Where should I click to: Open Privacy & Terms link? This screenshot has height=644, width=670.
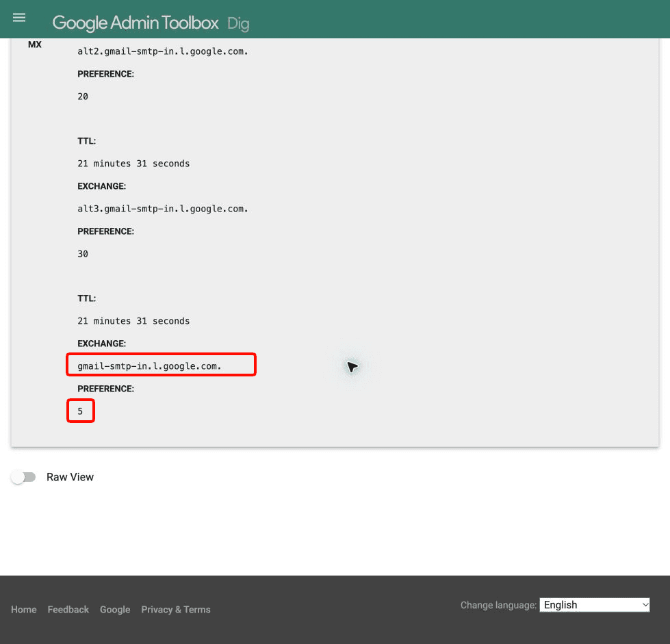(x=176, y=610)
